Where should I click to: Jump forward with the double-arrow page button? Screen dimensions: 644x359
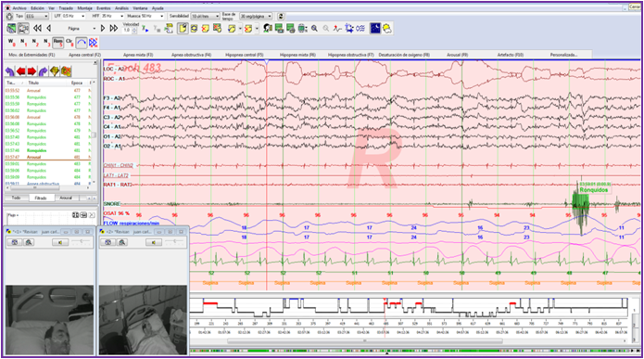[114, 28]
